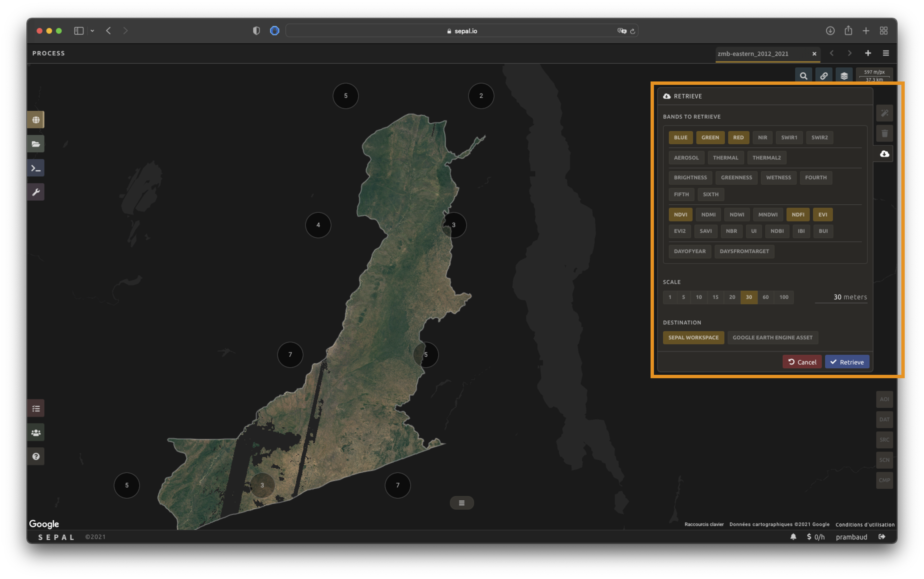Image resolution: width=924 pixels, height=579 pixels.
Task: Select Google Earth Engine Asset destination
Action: click(772, 337)
